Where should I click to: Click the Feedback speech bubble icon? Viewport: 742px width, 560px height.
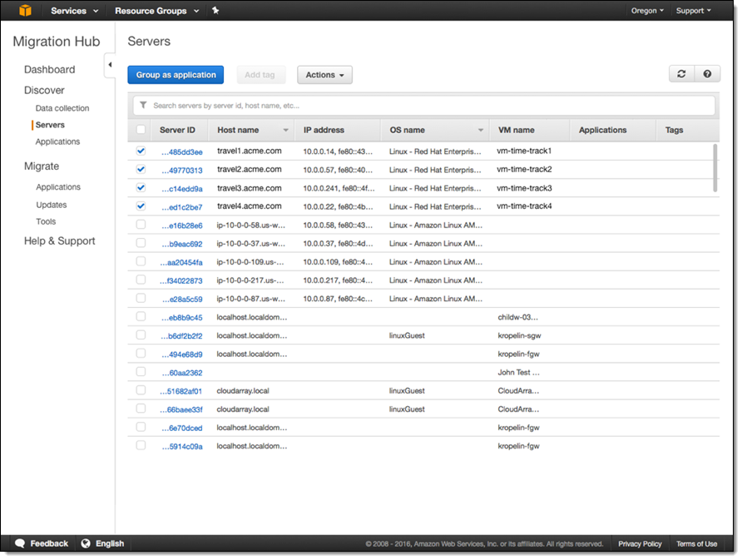point(20,543)
